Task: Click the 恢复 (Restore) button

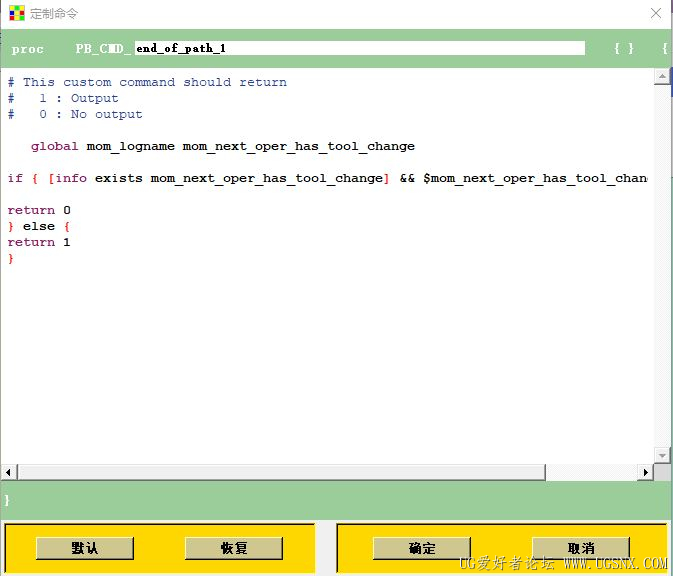Action: click(x=234, y=548)
